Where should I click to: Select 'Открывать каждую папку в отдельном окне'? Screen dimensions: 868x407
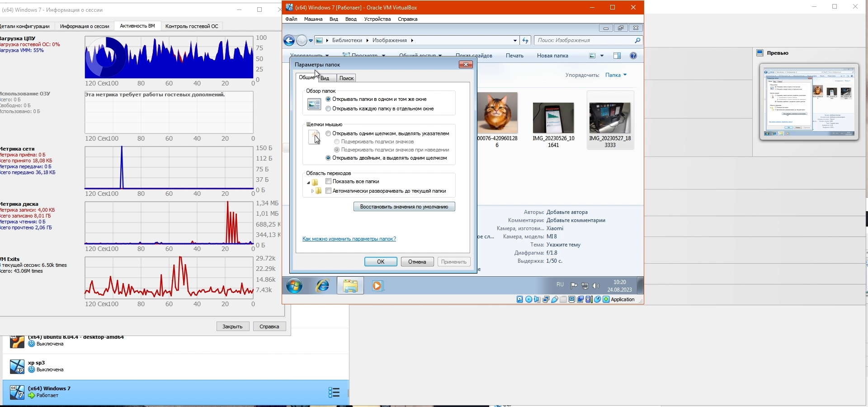(x=328, y=109)
